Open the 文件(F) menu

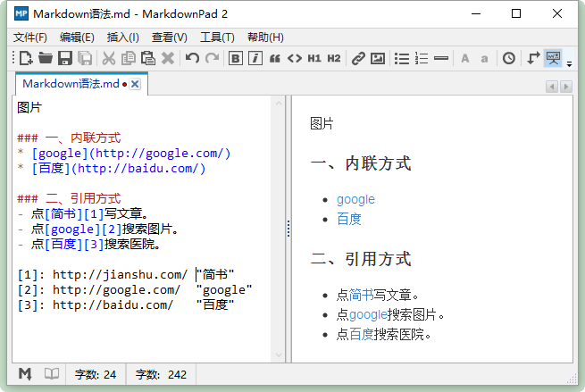(30, 38)
